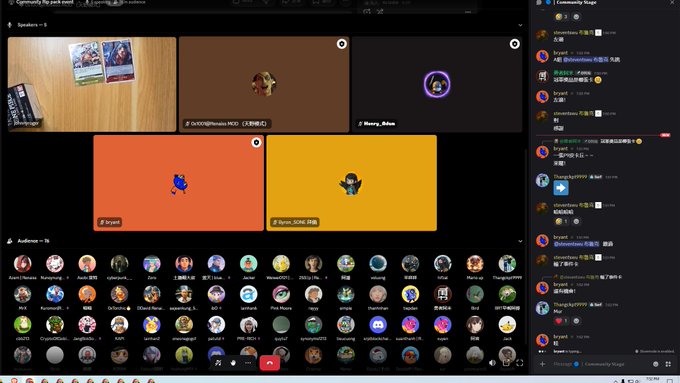Click the Speakers section header label

(x=32, y=25)
